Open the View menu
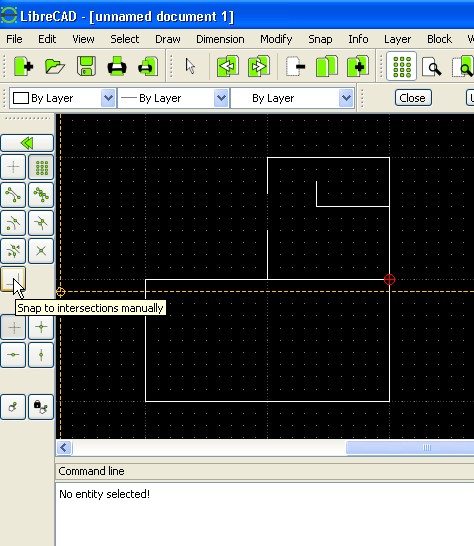The width and height of the screenshot is (474, 546). point(83,39)
